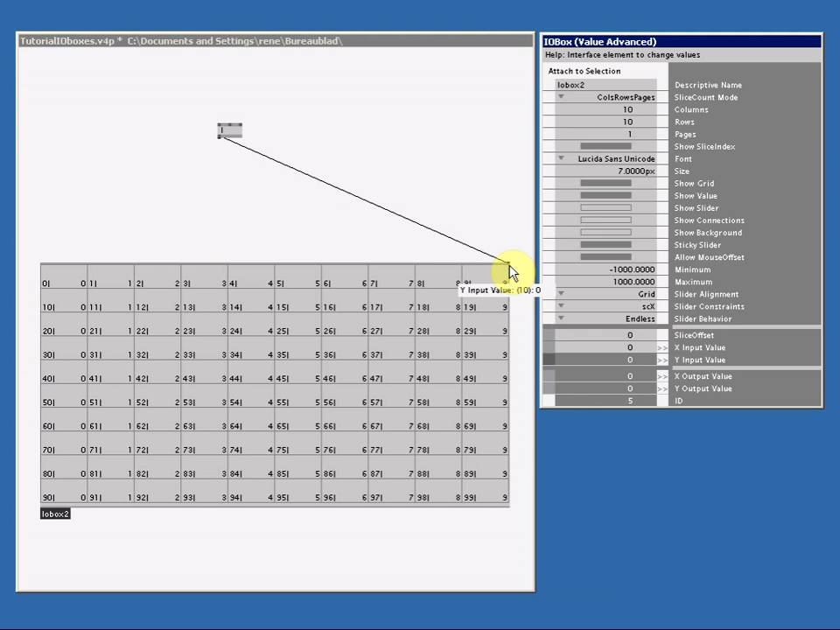Toggle the Allow MouseOffset bar

point(605,257)
